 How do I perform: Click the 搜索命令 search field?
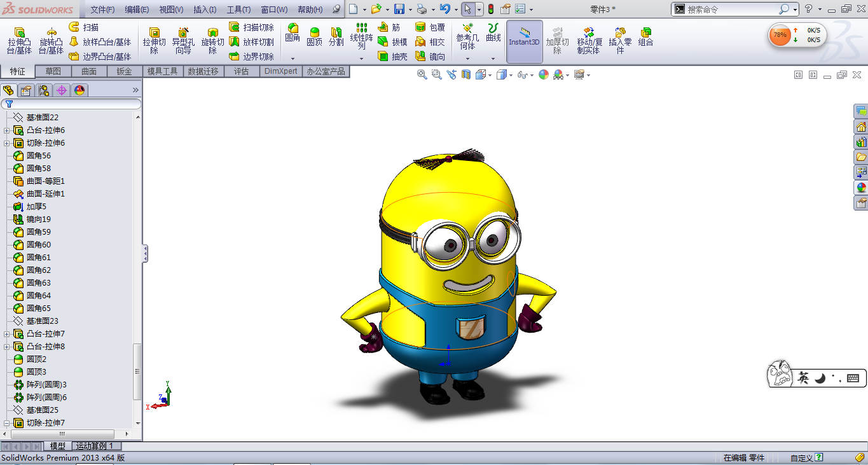point(731,10)
